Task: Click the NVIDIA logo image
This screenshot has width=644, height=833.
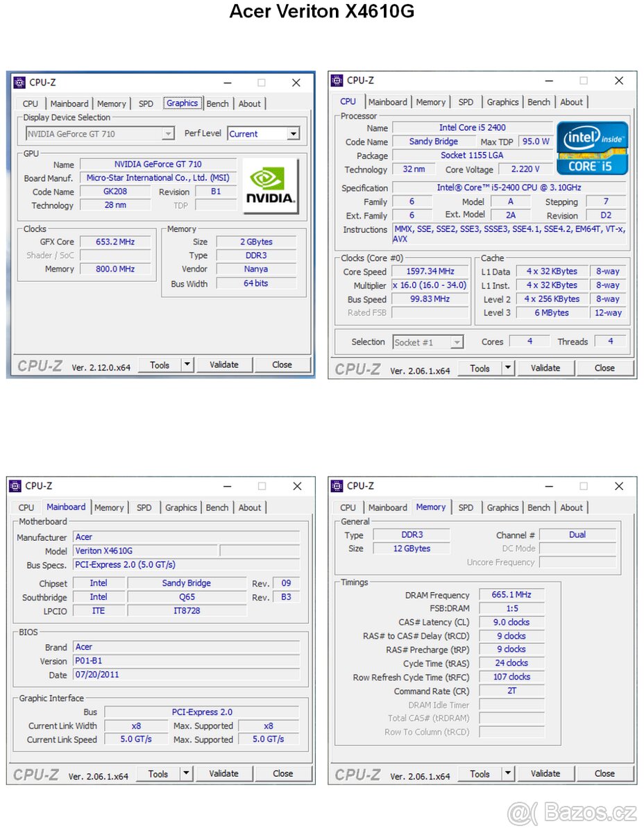Action: [x=271, y=185]
